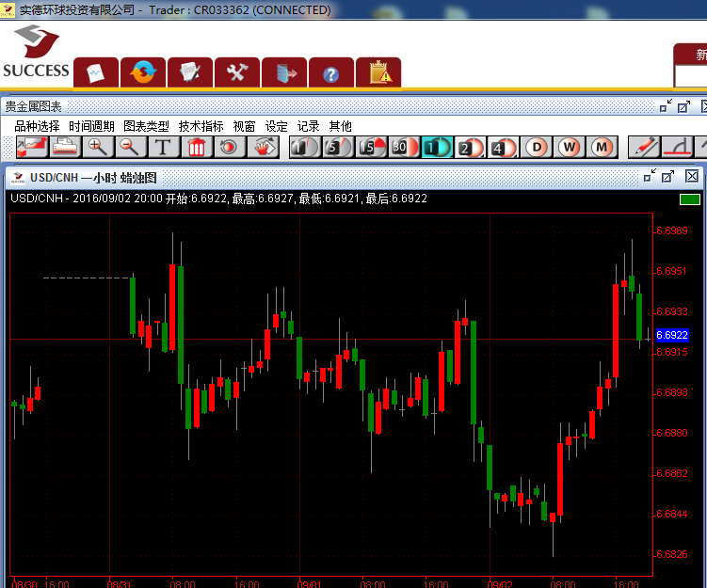Click the refresh arrows icon tab

(x=143, y=72)
